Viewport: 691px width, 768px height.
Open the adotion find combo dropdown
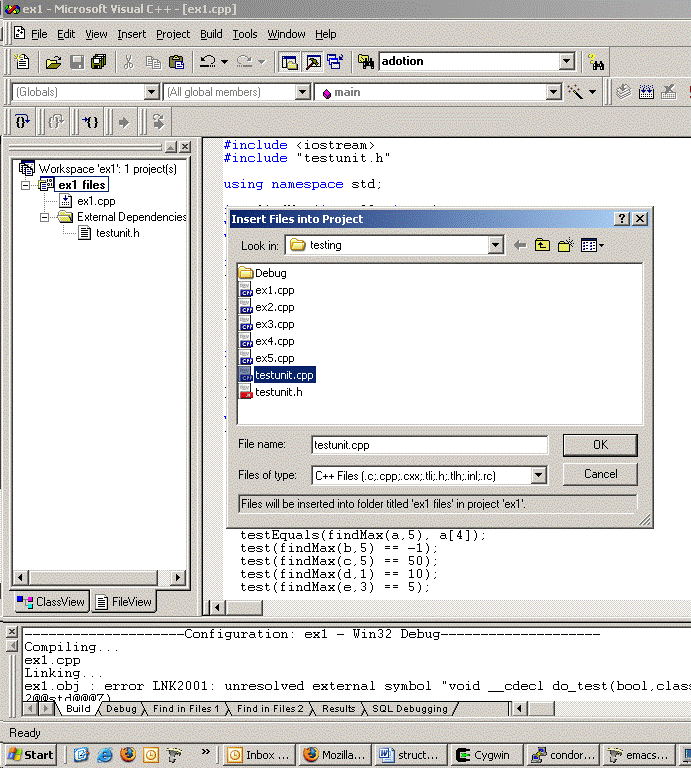(x=567, y=61)
